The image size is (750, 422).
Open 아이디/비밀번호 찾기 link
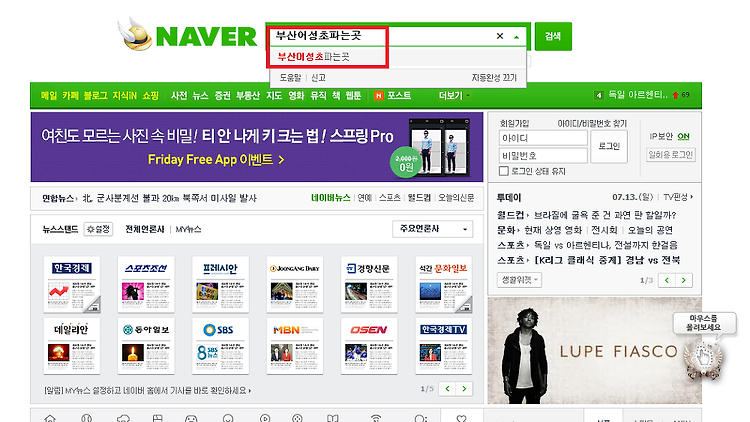click(592, 123)
